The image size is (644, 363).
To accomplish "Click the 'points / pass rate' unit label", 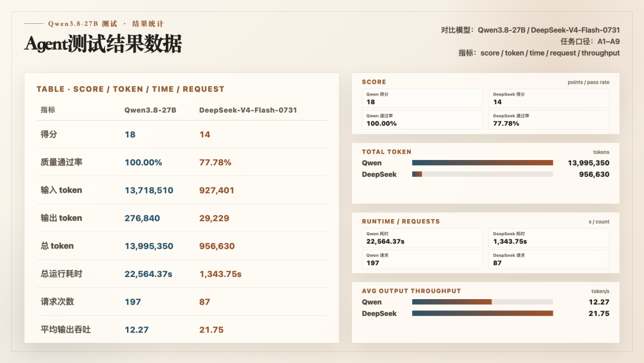I will (589, 82).
